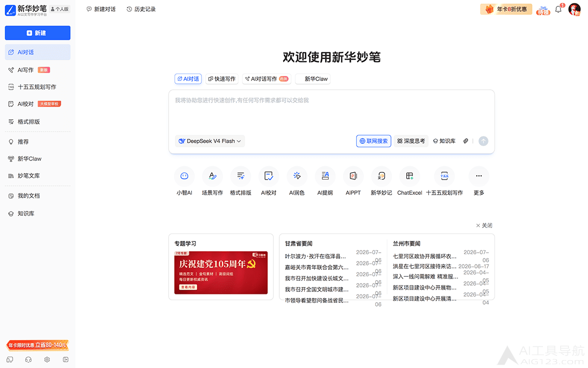The height and width of the screenshot is (368, 588).
Task: Select the AI对话 tab
Action: pos(188,79)
